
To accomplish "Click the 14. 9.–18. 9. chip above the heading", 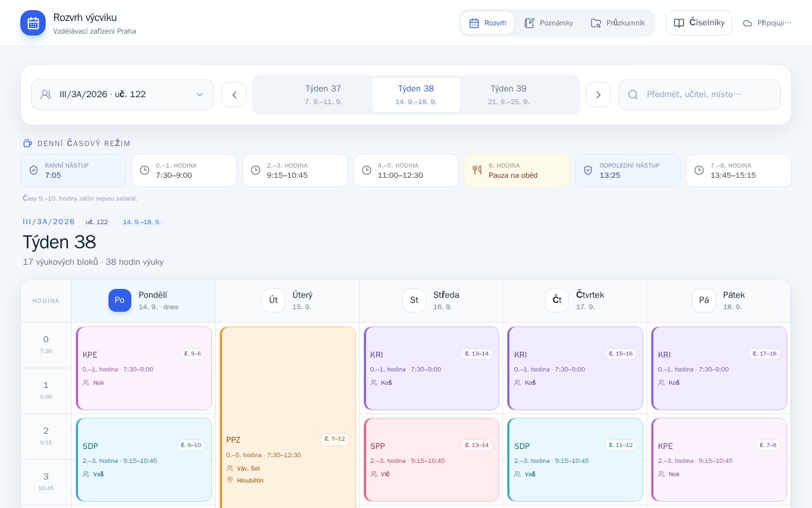I will click(141, 222).
